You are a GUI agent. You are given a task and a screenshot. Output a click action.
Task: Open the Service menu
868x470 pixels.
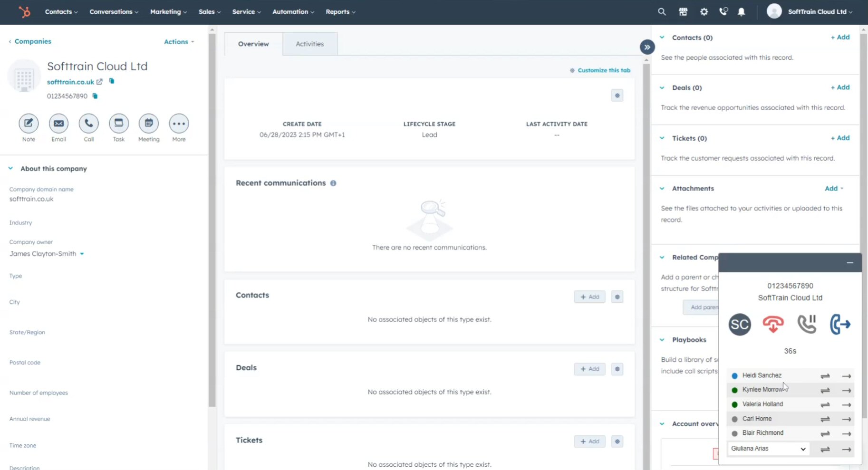[x=246, y=11]
